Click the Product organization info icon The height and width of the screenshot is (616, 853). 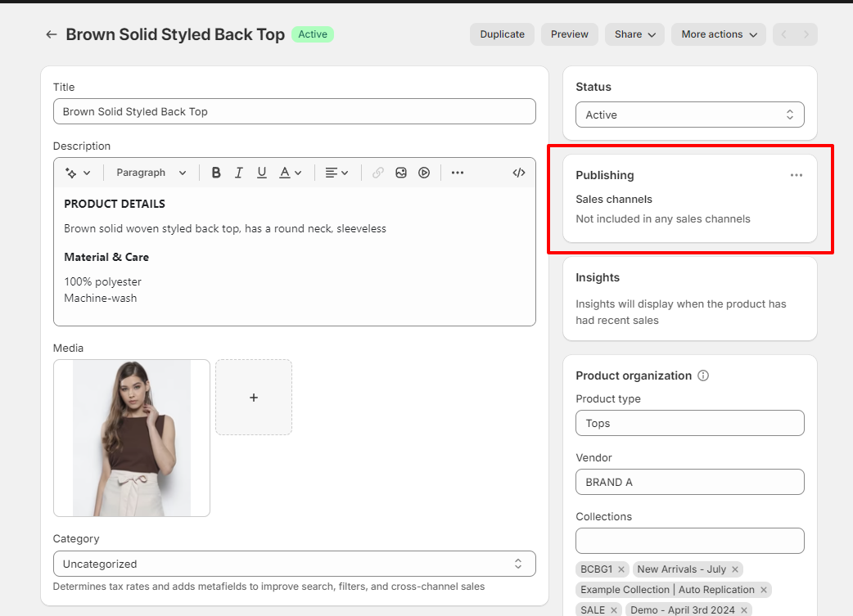point(703,375)
